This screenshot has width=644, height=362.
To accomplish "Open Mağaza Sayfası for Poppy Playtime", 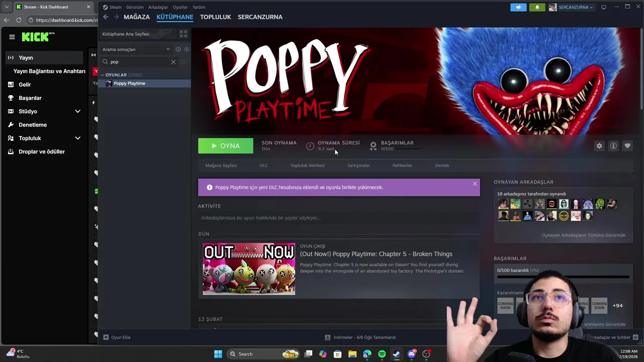I will (221, 165).
